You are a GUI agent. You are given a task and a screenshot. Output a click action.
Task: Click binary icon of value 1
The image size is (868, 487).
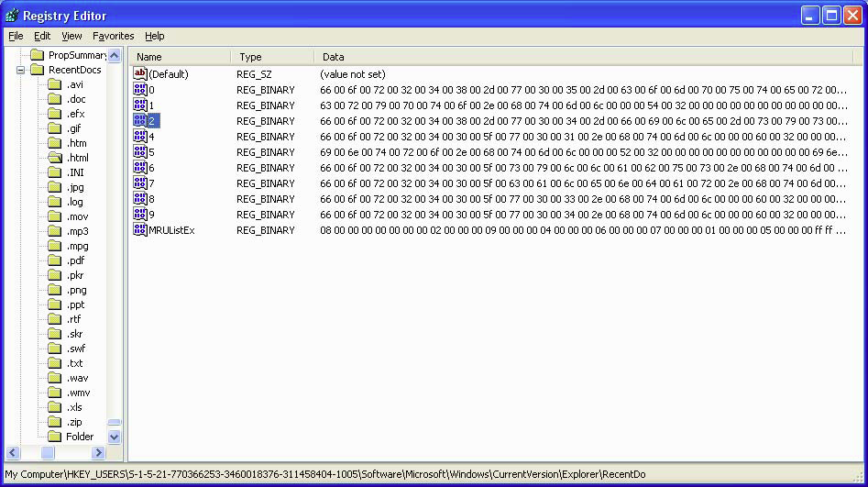(x=140, y=105)
